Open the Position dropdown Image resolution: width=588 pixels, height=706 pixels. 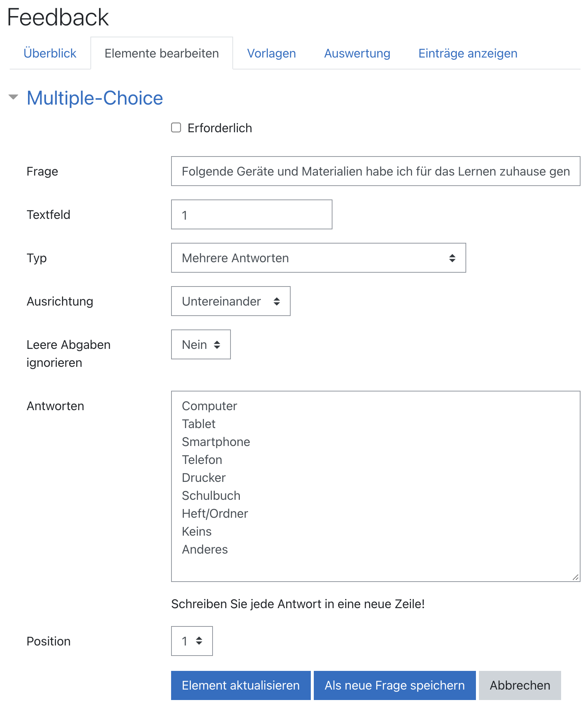click(x=192, y=641)
